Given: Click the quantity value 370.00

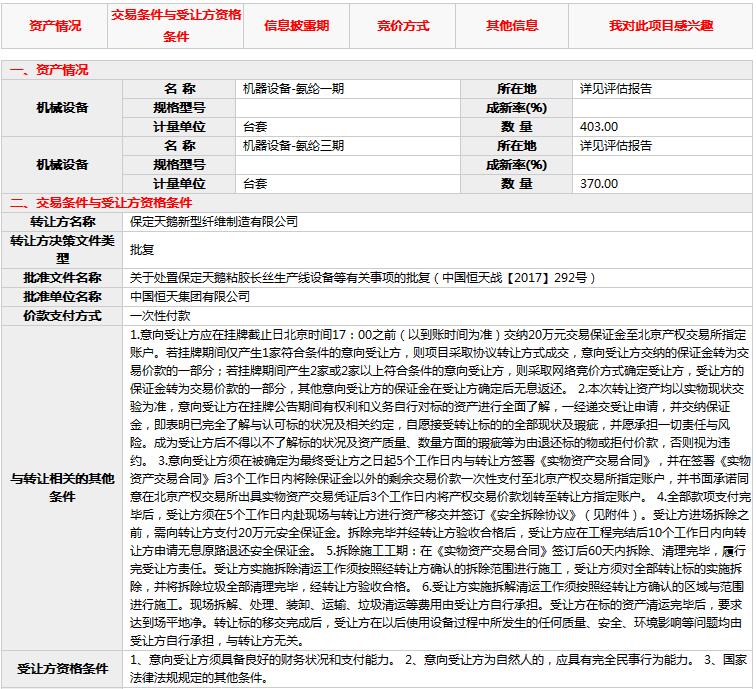Looking at the screenshot, I should coord(599,184).
